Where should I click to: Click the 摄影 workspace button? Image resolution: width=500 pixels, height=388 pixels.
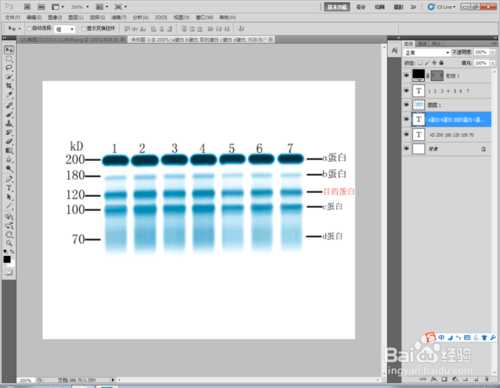tap(398, 7)
